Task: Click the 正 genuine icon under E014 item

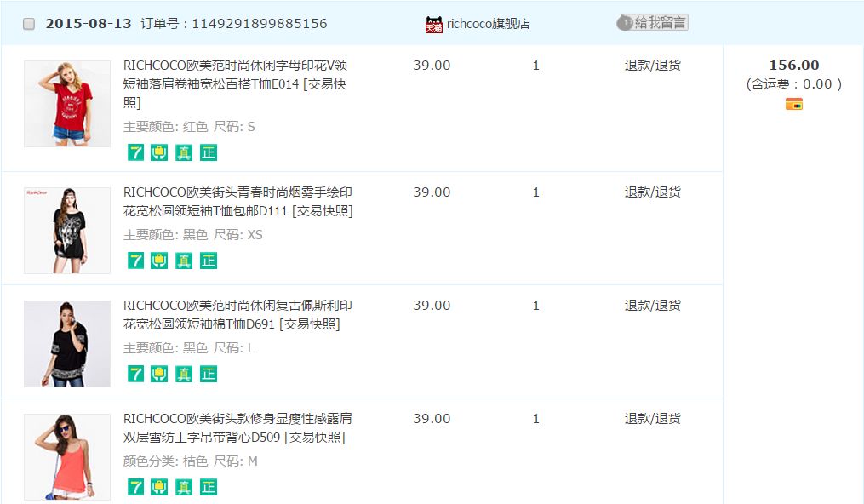Action: click(209, 152)
